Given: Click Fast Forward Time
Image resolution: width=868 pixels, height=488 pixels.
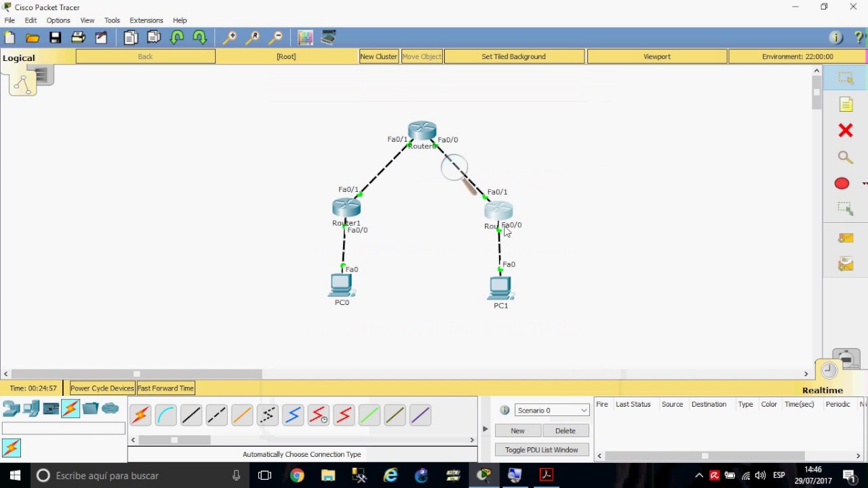Looking at the screenshot, I should tap(166, 388).
